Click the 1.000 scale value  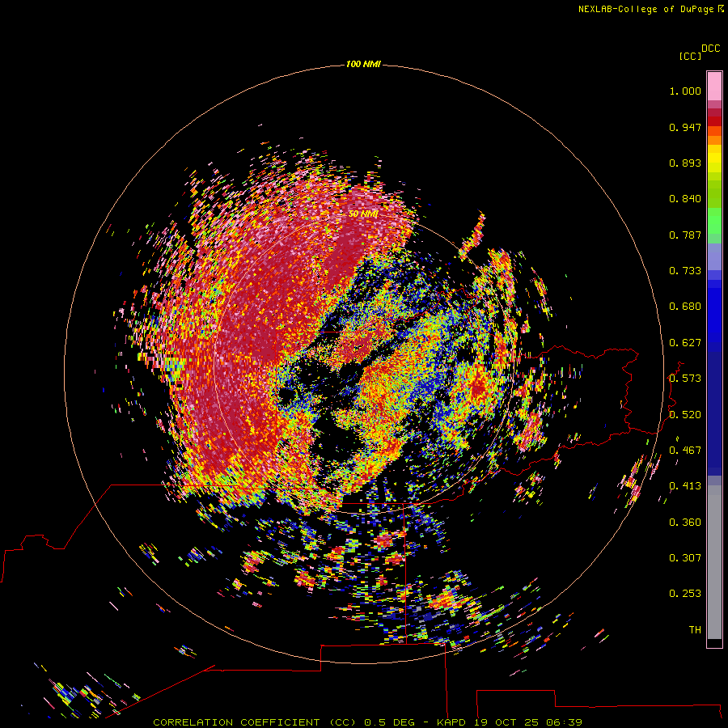685,91
